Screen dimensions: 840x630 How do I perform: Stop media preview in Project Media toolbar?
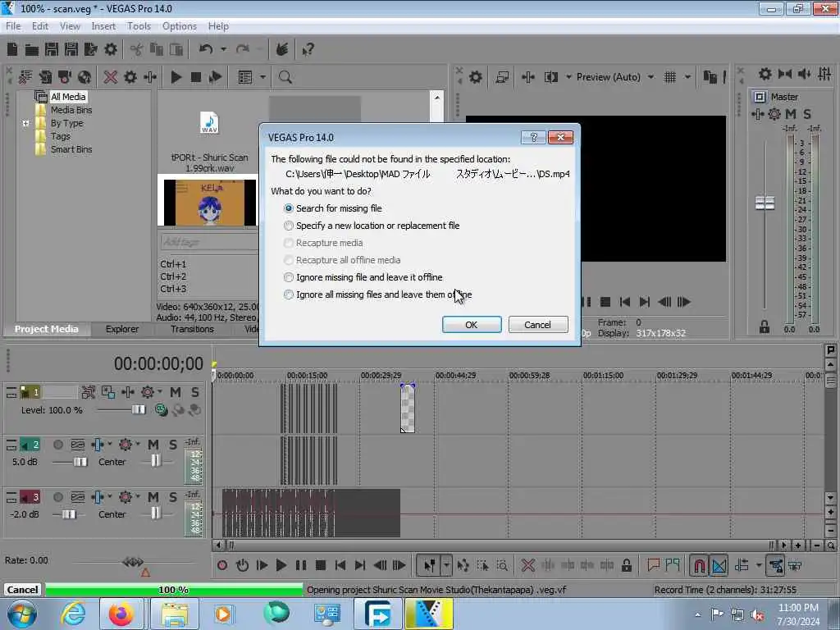[195, 77]
